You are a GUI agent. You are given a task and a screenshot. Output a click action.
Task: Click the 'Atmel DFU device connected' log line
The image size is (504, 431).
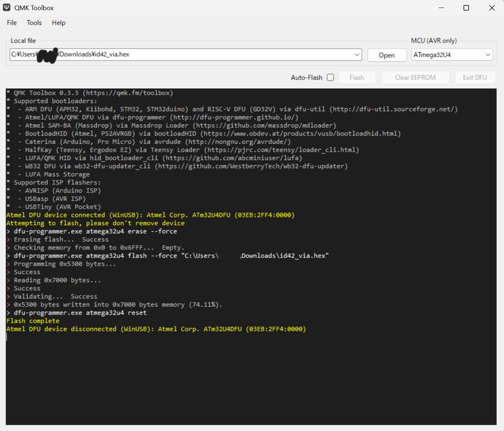150,215
